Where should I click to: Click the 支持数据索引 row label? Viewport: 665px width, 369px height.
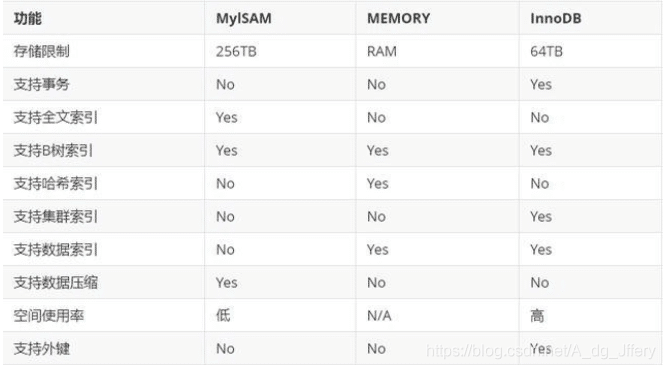point(56,250)
